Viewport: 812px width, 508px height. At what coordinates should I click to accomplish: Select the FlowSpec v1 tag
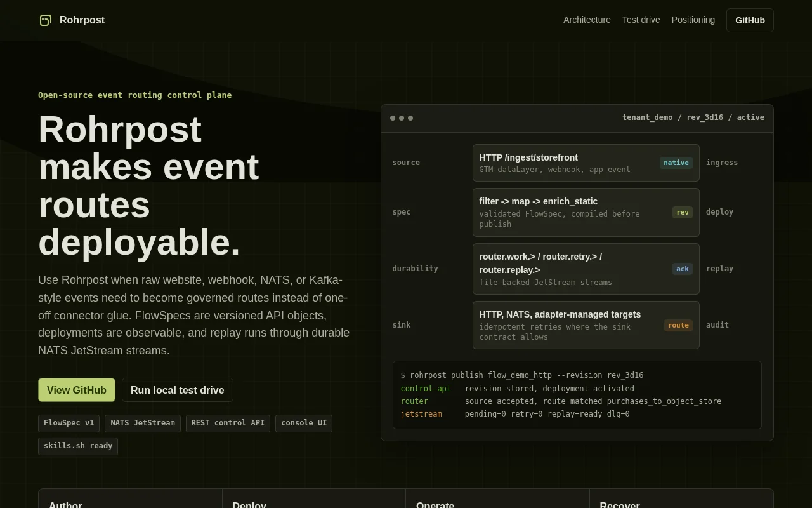[69, 424]
